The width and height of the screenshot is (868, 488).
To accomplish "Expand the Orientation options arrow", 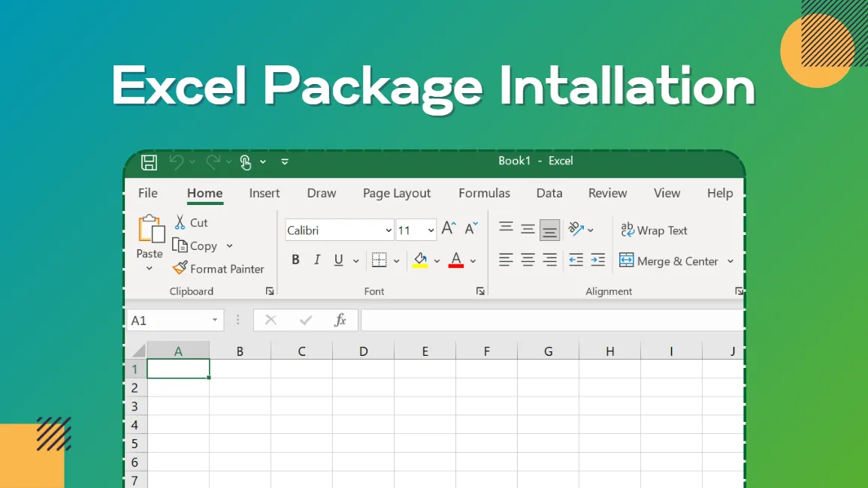I will click(x=591, y=230).
